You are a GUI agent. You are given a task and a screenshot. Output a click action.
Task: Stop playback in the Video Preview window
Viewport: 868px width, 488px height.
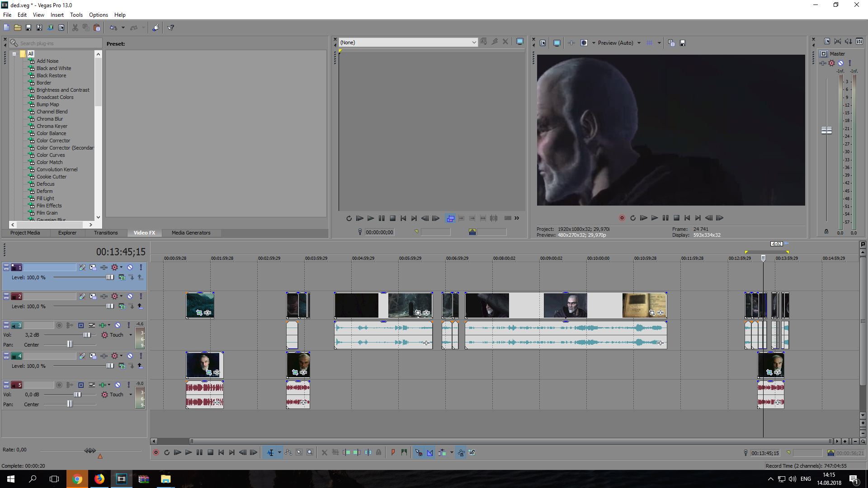tap(676, 218)
